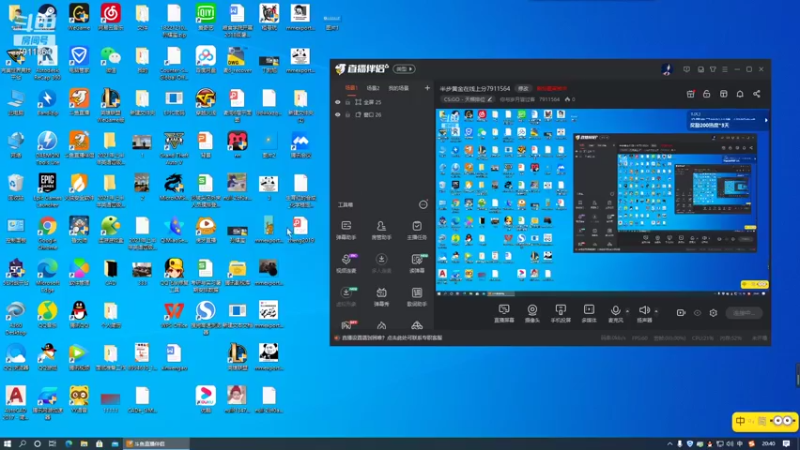
Task: Expand the speaker options arrow
Action: pyautogui.click(x=656, y=311)
